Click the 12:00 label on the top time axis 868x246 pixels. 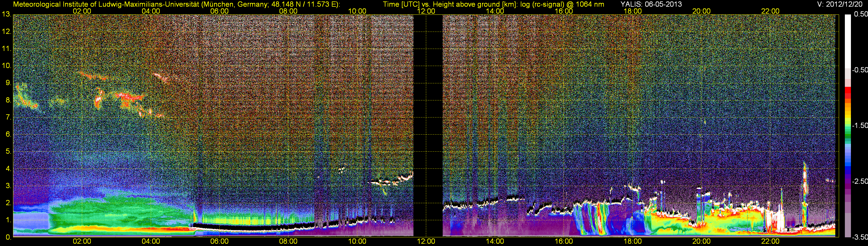[426, 11]
